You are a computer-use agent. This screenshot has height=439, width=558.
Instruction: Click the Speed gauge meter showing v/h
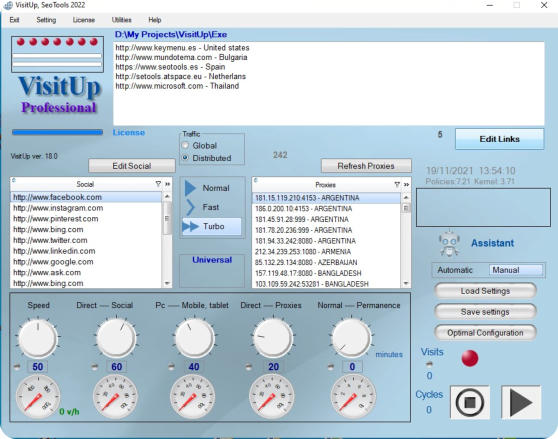tap(38, 396)
